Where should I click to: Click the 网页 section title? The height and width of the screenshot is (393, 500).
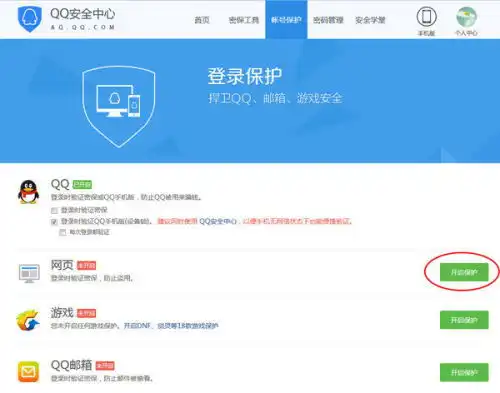62,265
